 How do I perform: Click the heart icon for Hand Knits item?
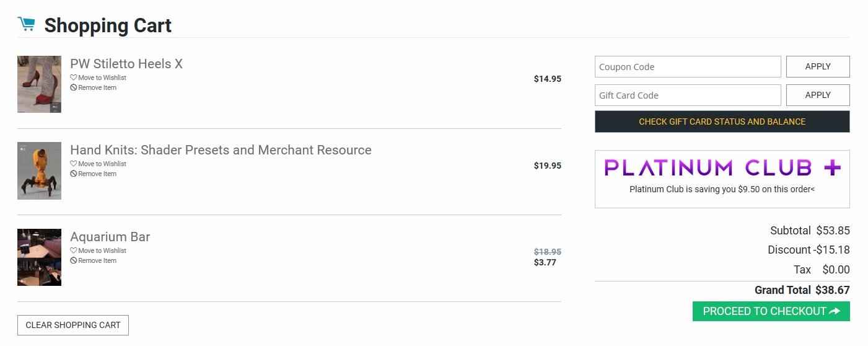pos(73,164)
